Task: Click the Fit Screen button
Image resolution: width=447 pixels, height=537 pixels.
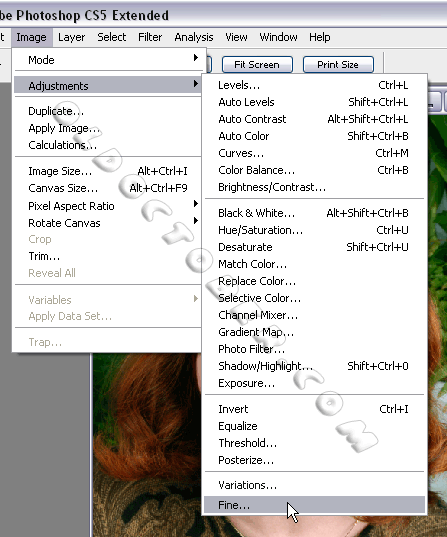Action: pyautogui.click(x=257, y=65)
